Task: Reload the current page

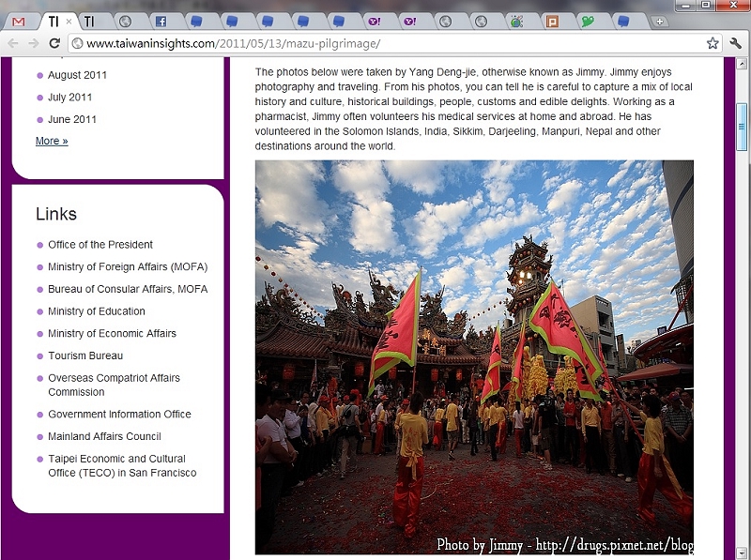Action: tap(54, 43)
